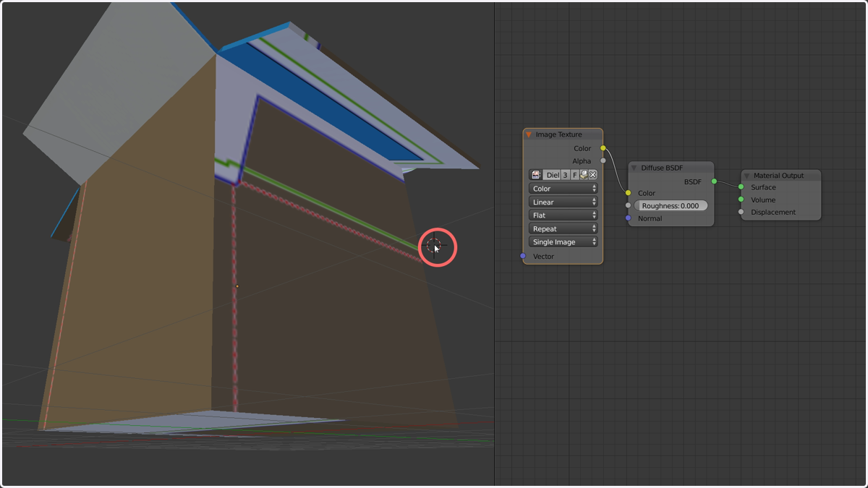This screenshot has height=488, width=868.
Task: Open the Linear interpolation dropdown
Action: pyautogui.click(x=563, y=202)
